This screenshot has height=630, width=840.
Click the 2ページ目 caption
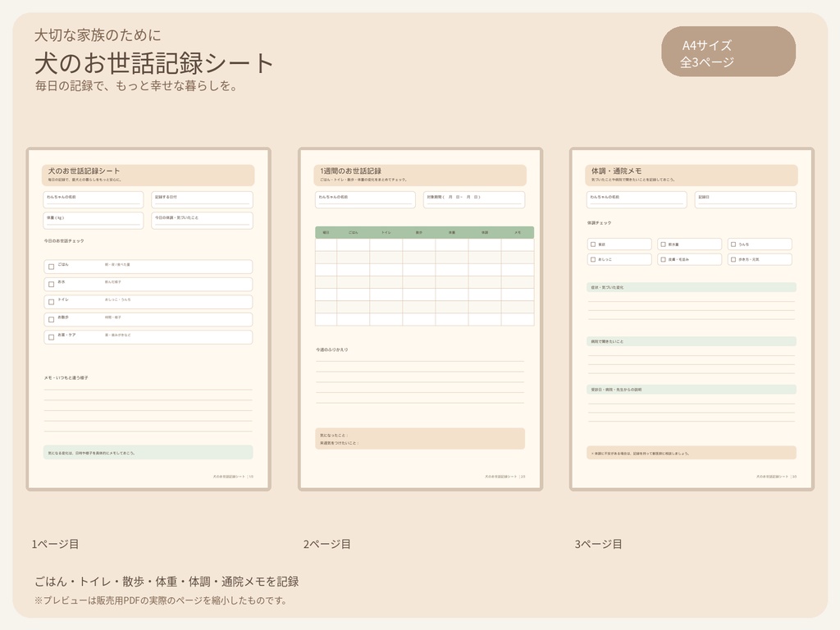tap(326, 545)
